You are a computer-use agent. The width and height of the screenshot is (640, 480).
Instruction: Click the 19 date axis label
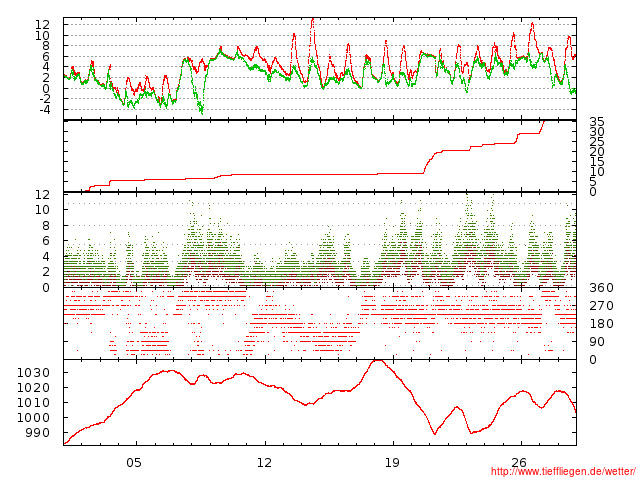[x=392, y=463]
